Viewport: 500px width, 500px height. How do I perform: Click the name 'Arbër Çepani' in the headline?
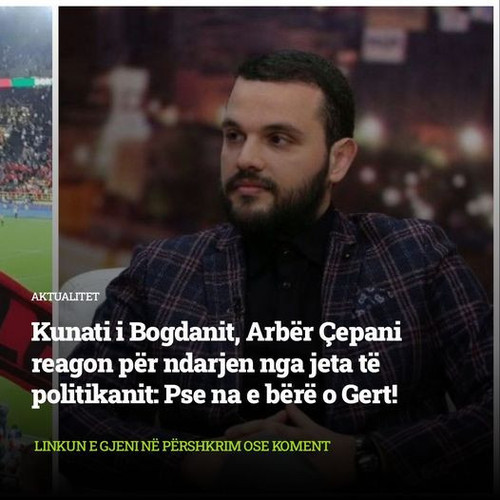click(324, 333)
